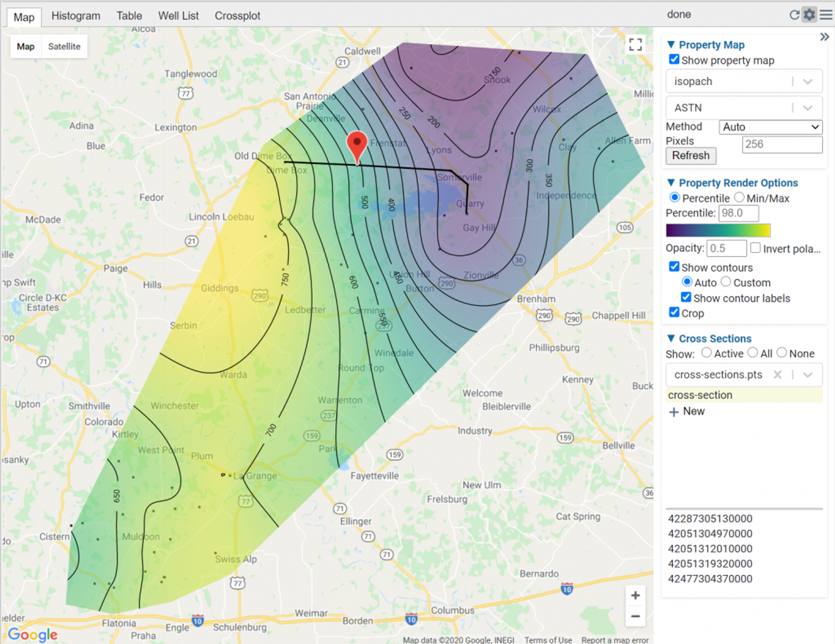
Task: Click the refresh circular arrow icon
Action: [794, 15]
